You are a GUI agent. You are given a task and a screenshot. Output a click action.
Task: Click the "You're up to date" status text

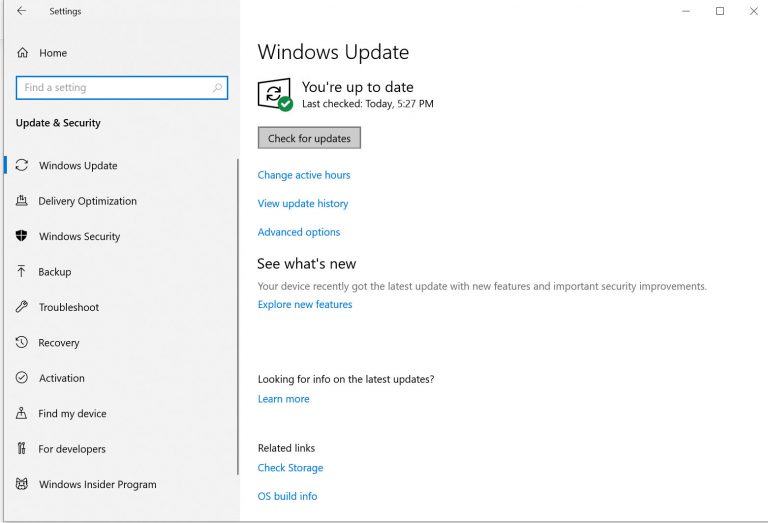point(358,87)
